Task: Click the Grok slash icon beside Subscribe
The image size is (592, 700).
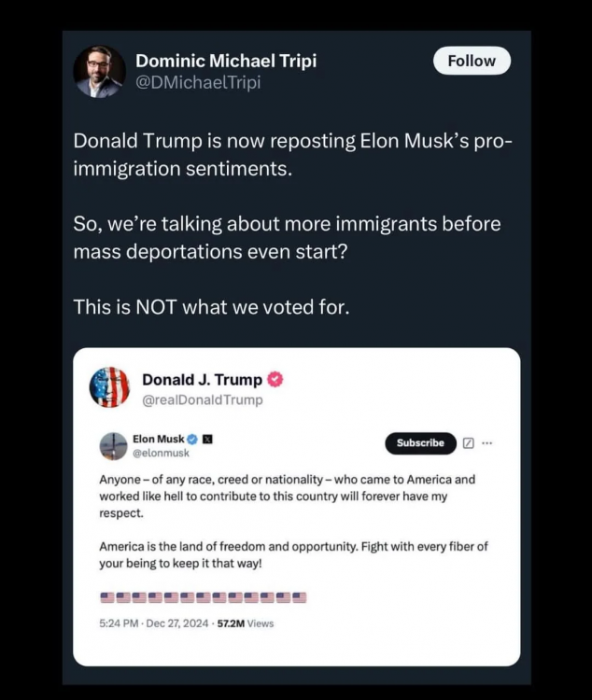Action: click(468, 442)
